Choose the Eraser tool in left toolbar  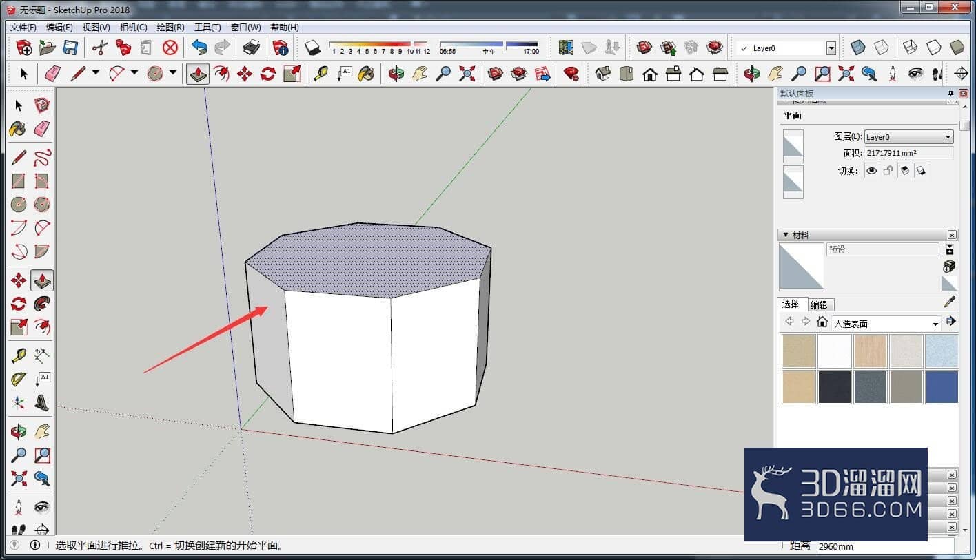click(42, 129)
